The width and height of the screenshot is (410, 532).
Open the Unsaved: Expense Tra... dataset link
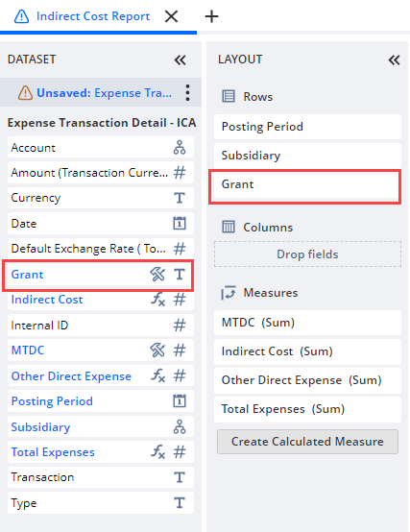click(x=104, y=92)
